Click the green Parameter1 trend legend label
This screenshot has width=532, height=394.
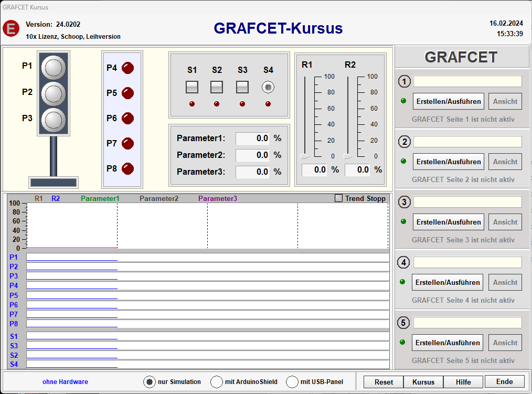[100, 198]
